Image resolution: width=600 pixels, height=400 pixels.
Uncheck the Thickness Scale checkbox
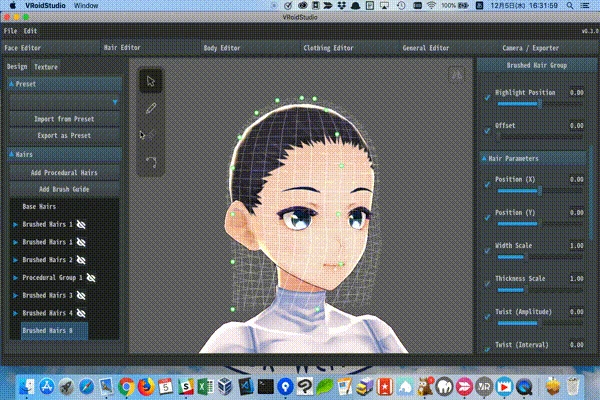(x=487, y=284)
